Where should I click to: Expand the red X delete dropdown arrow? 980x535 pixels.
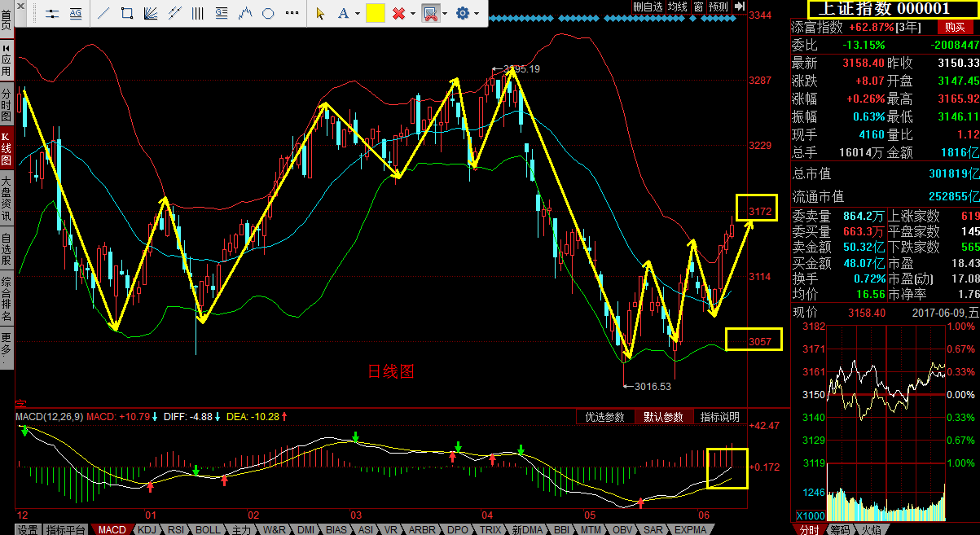tap(413, 14)
